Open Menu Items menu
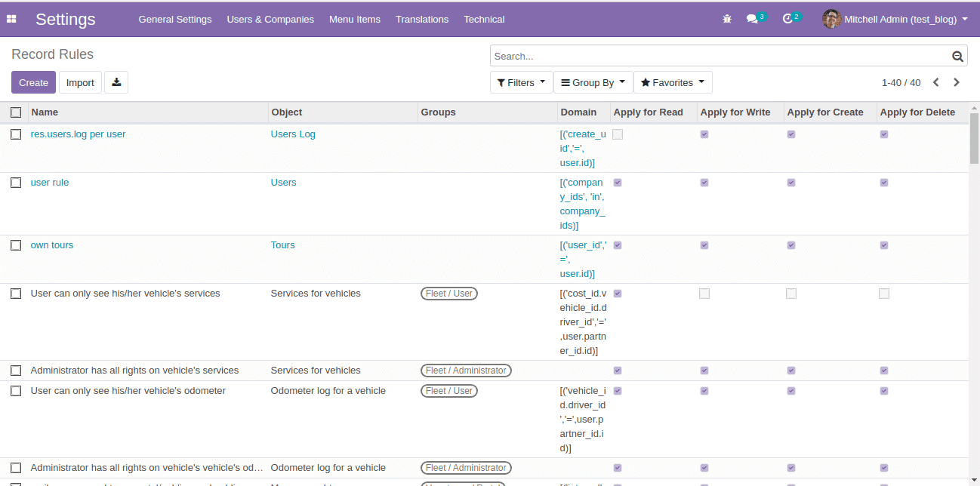 click(355, 19)
